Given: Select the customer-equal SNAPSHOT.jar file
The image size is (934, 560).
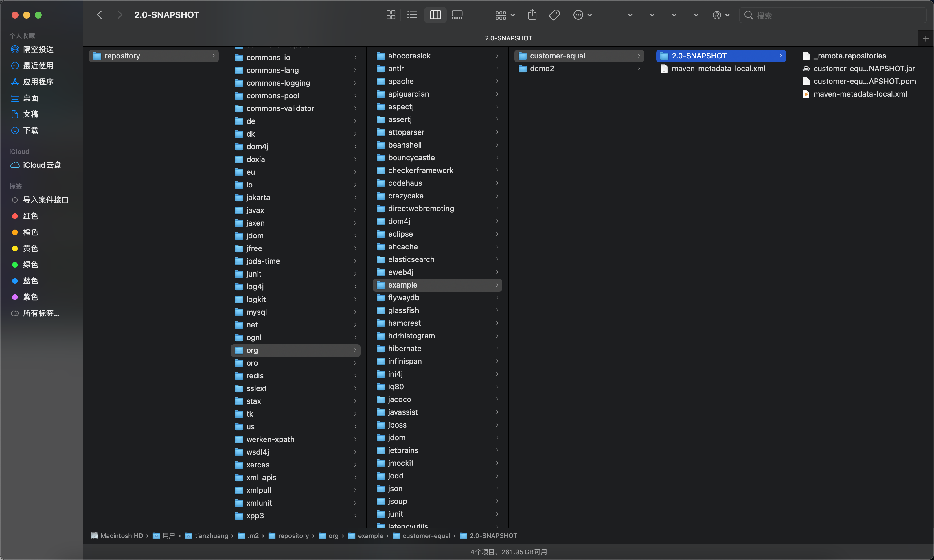Looking at the screenshot, I should 863,69.
